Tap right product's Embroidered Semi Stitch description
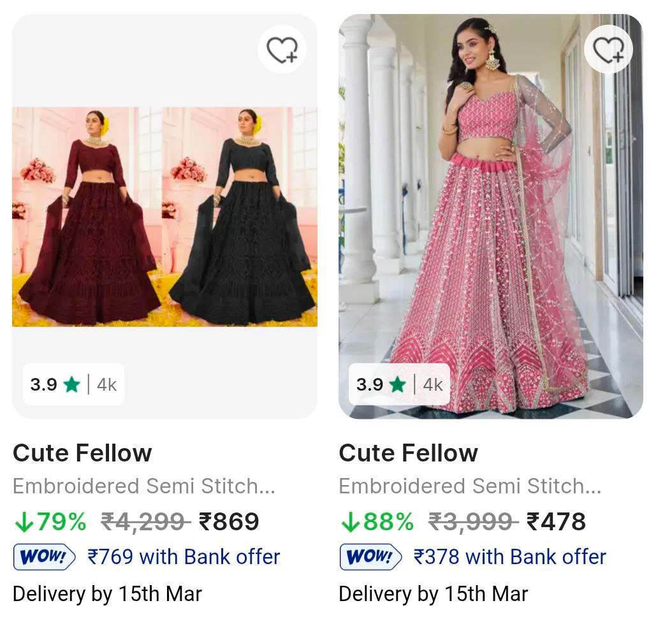 pyautogui.click(x=470, y=486)
